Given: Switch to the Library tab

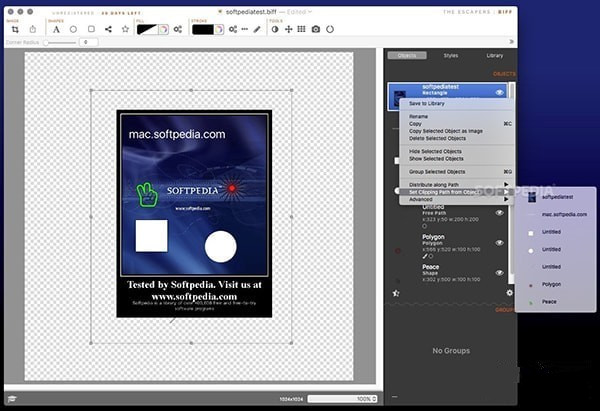Looking at the screenshot, I should pyautogui.click(x=494, y=55).
